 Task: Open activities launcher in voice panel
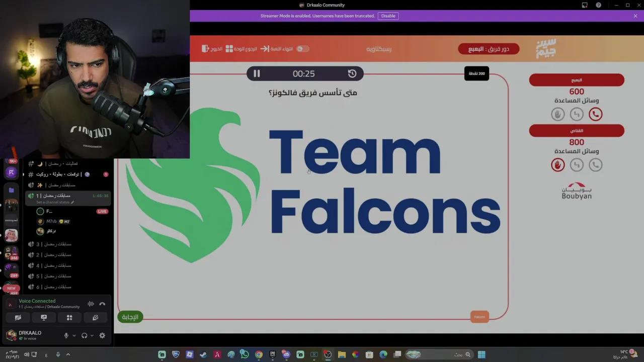(x=69, y=318)
